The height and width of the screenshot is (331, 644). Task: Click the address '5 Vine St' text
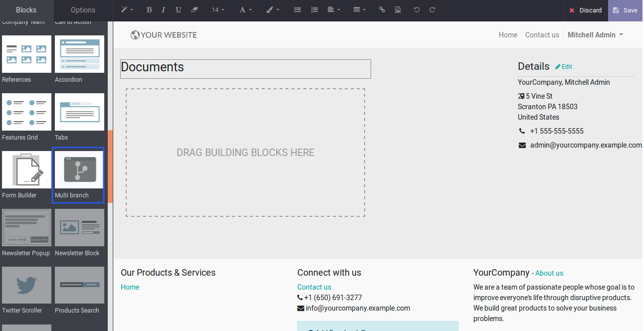[x=539, y=96]
